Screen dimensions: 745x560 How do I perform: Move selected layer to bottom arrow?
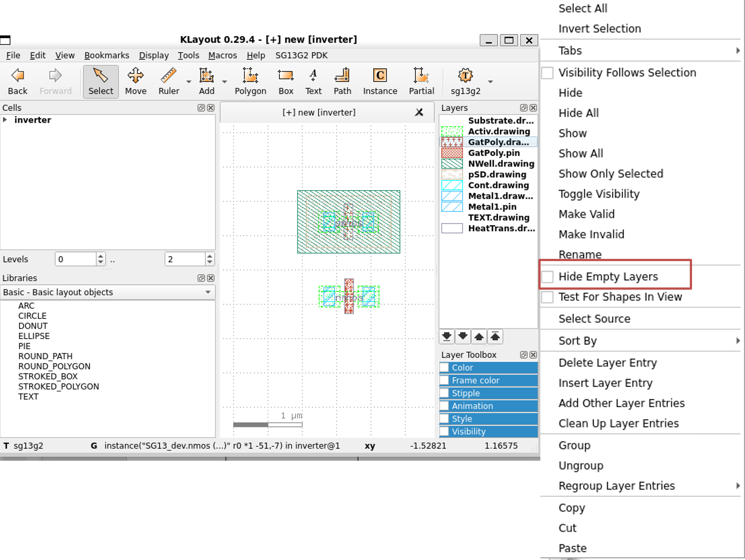447,336
